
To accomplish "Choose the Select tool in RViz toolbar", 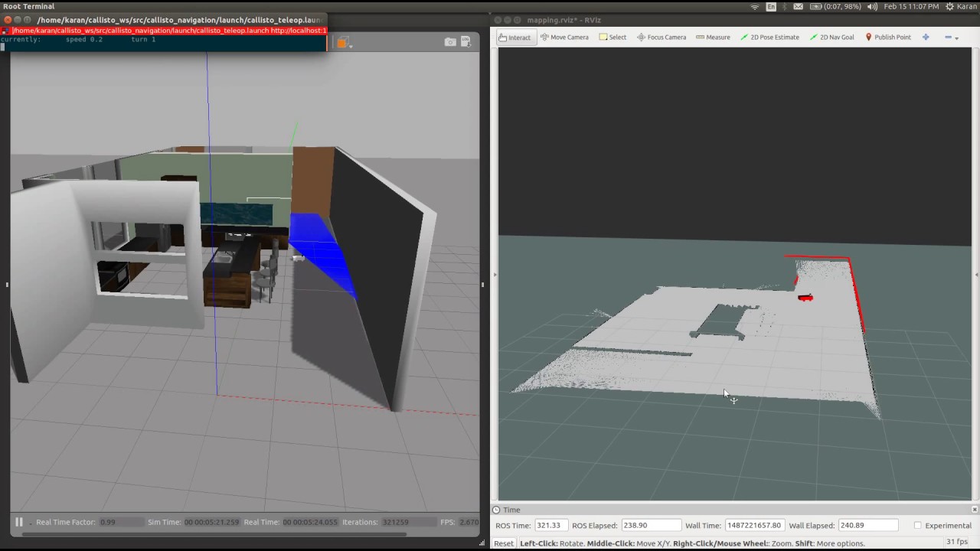I will (612, 37).
